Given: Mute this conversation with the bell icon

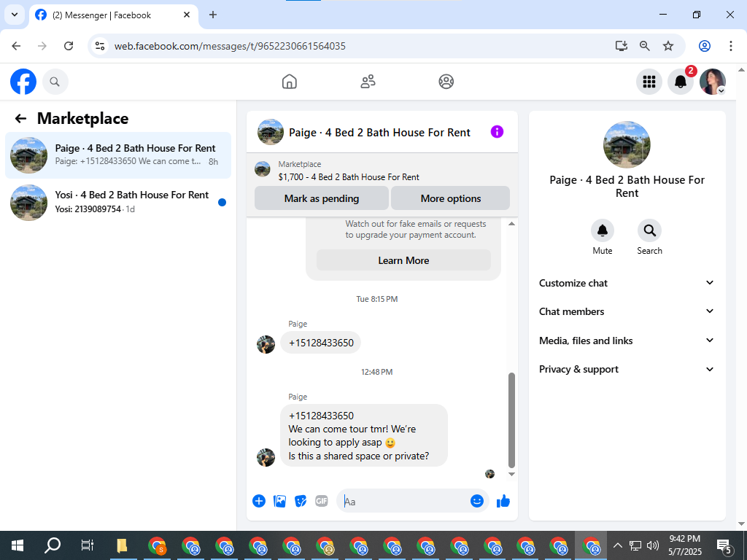Looking at the screenshot, I should [x=602, y=230].
